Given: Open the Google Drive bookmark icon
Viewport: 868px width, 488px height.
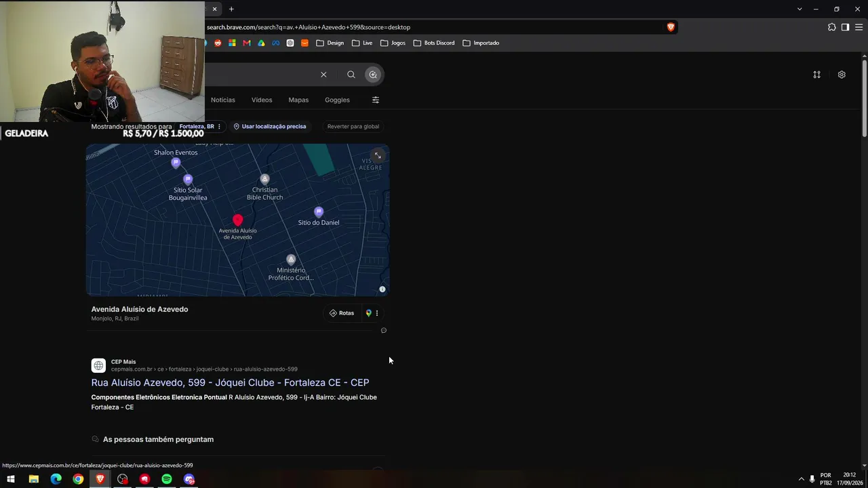Looking at the screenshot, I should point(261,43).
